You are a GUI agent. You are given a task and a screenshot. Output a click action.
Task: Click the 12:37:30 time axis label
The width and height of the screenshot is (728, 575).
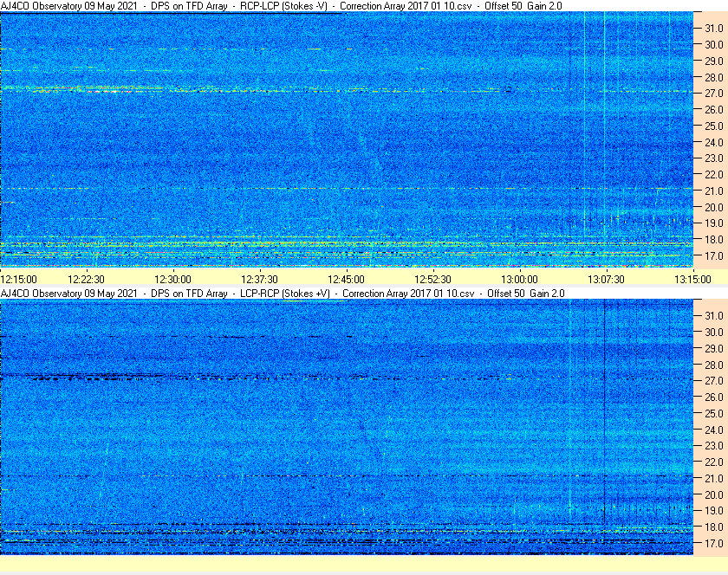pyautogui.click(x=259, y=280)
